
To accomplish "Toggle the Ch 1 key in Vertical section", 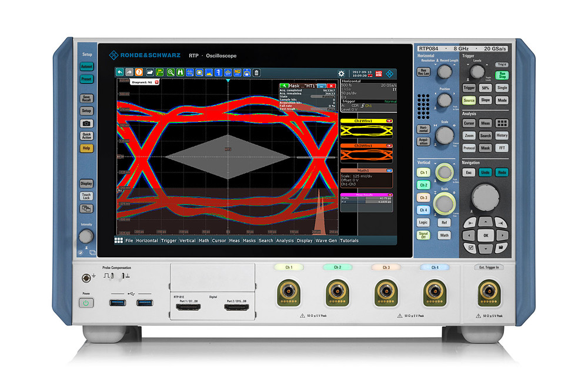I will pos(423,173).
